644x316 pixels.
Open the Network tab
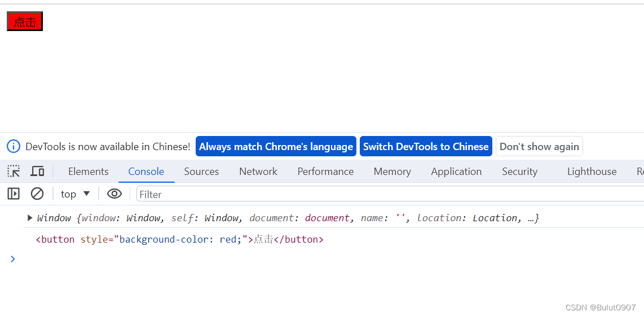(258, 172)
